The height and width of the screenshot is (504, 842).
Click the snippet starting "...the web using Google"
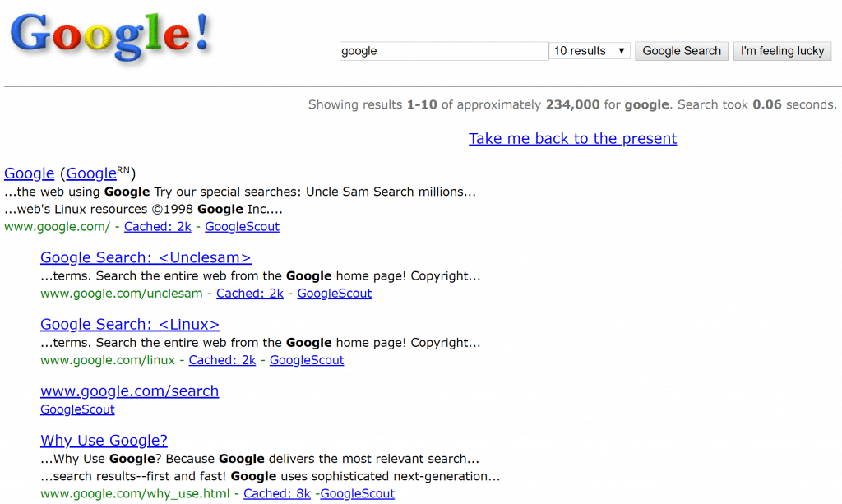point(240,192)
